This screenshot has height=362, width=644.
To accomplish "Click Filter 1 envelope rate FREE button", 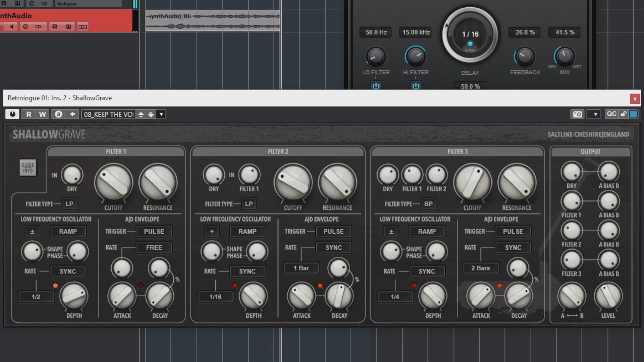I will pos(154,247).
